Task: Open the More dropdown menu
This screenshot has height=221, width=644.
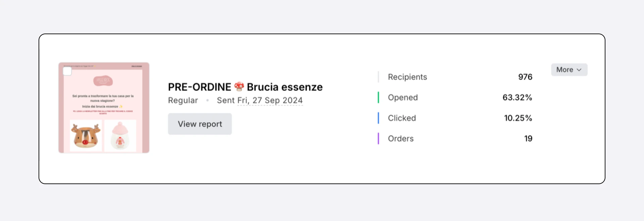Action: pos(569,70)
